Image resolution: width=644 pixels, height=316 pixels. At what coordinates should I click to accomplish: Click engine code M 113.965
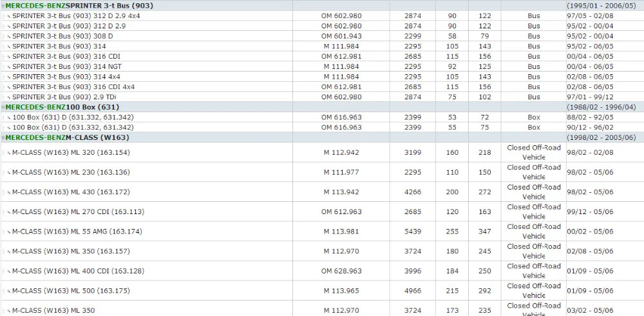[341, 291]
